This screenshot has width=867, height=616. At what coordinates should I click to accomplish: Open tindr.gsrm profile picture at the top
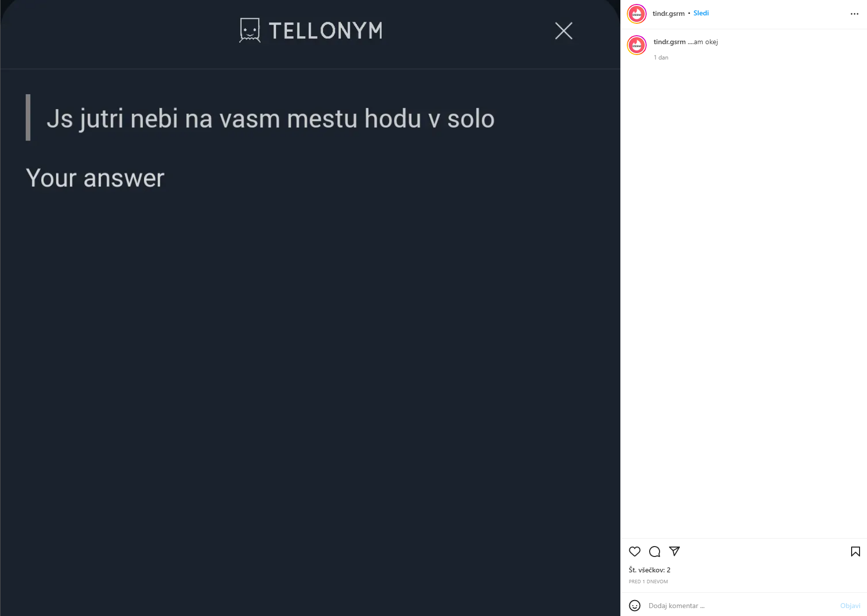[x=637, y=13]
